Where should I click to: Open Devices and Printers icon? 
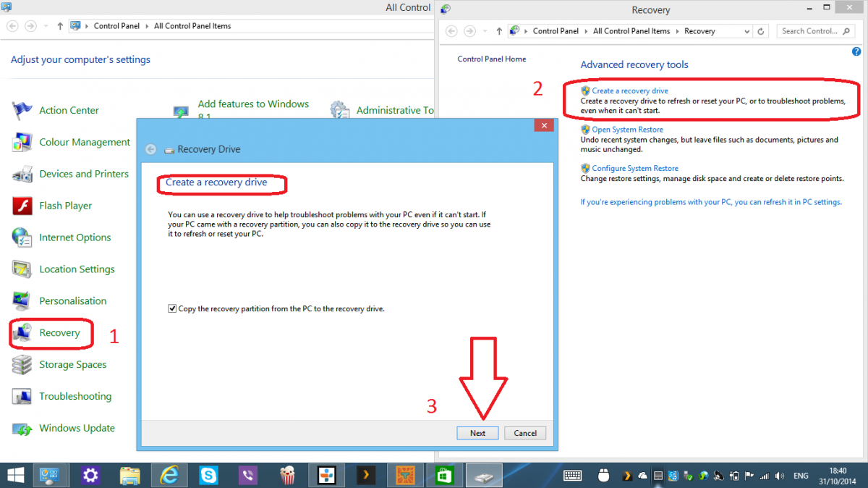click(22, 174)
